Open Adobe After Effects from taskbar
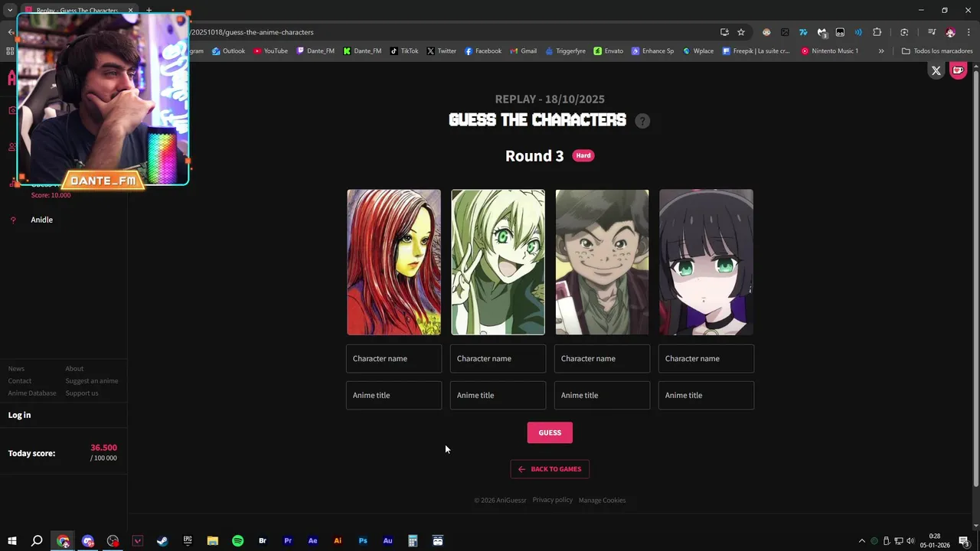 point(312,541)
